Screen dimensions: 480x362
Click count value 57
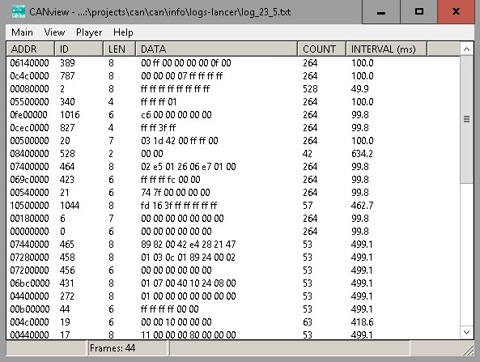click(x=307, y=205)
